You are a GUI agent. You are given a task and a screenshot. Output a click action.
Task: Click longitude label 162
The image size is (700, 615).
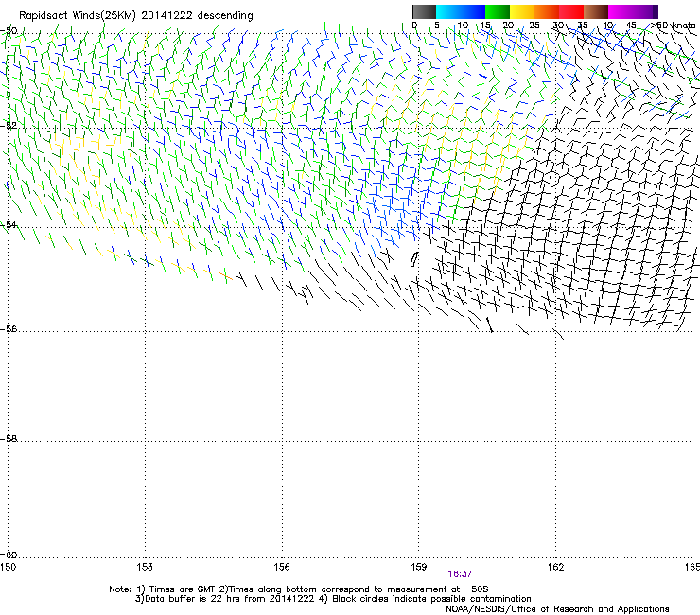point(555,567)
